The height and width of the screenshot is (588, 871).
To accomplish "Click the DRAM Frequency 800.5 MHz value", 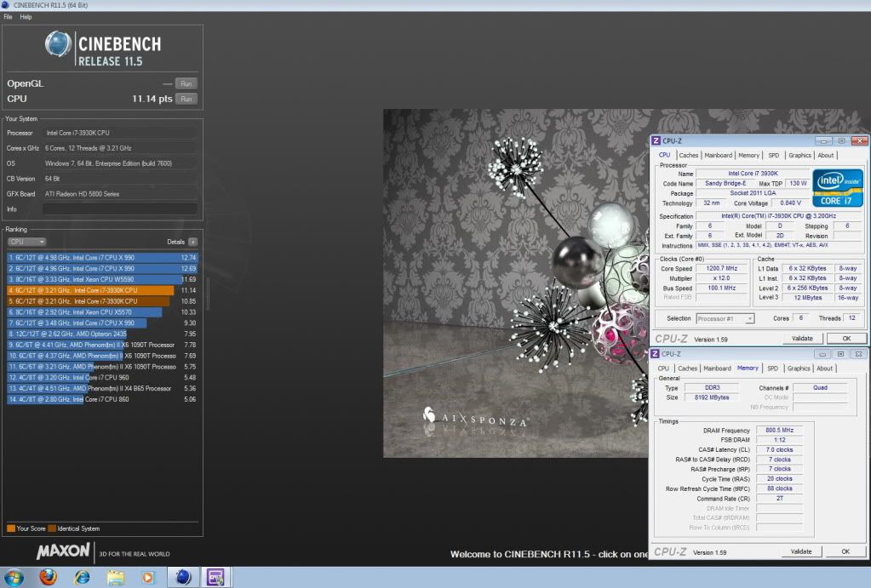I will click(779, 430).
